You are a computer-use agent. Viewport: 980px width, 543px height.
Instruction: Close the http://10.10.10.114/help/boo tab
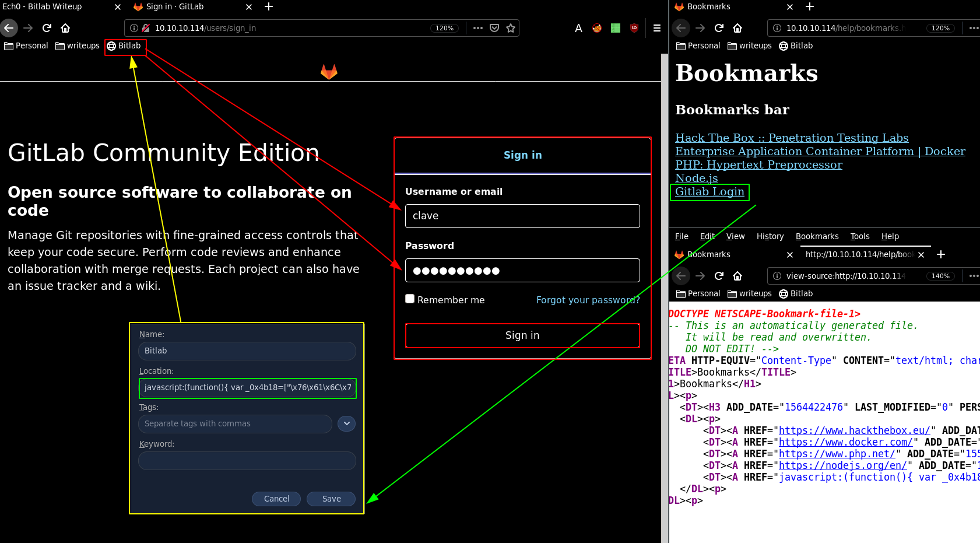[x=921, y=255]
